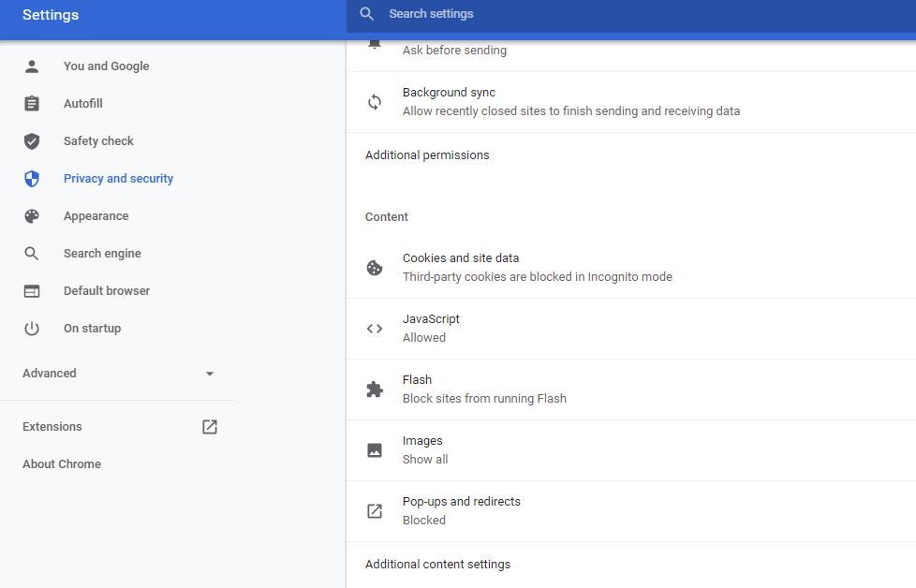Click 'Allow recently closed sites' description text

click(x=571, y=110)
